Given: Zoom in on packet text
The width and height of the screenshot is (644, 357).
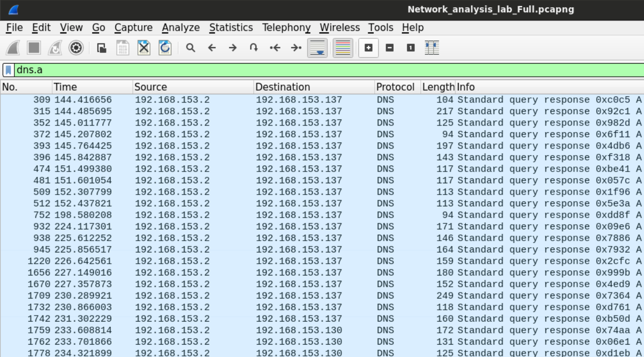Looking at the screenshot, I should tap(369, 48).
